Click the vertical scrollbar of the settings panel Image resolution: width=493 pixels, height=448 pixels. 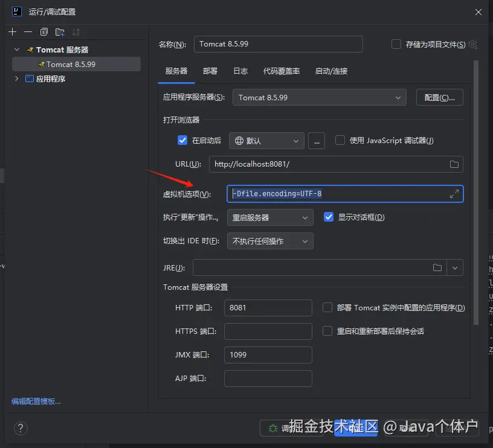(476, 192)
